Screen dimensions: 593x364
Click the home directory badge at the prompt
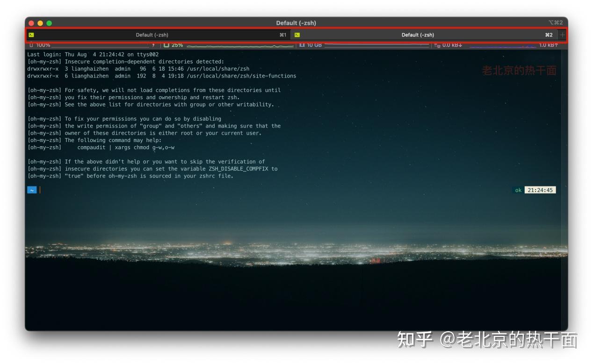pyautogui.click(x=32, y=190)
